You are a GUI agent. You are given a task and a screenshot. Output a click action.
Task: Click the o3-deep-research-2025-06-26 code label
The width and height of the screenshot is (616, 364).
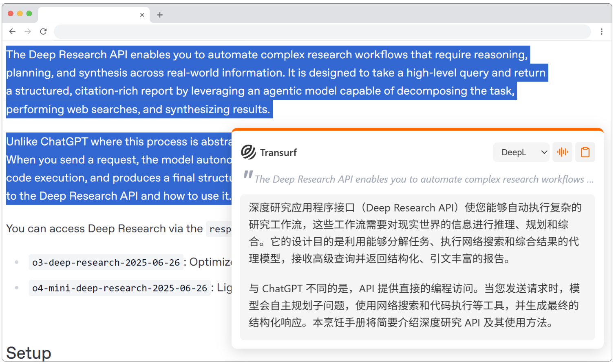(106, 263)
